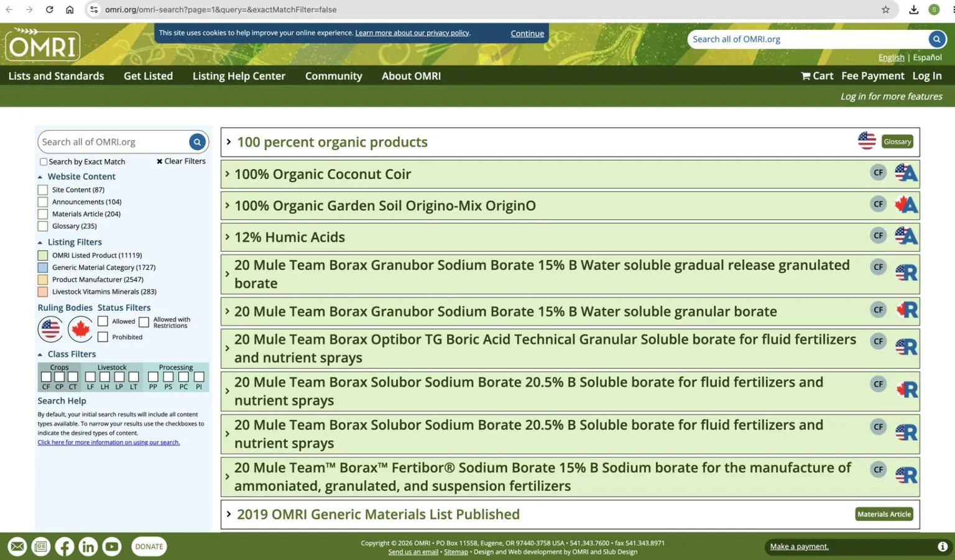Screen dimensions: 955x560
Task: Click the Clear Filters link
Action: point(181,161)
